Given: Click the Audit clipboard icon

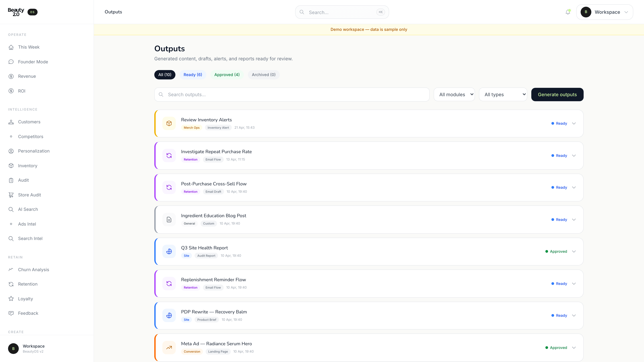Looking at the screenshot, I should (11, 180).
